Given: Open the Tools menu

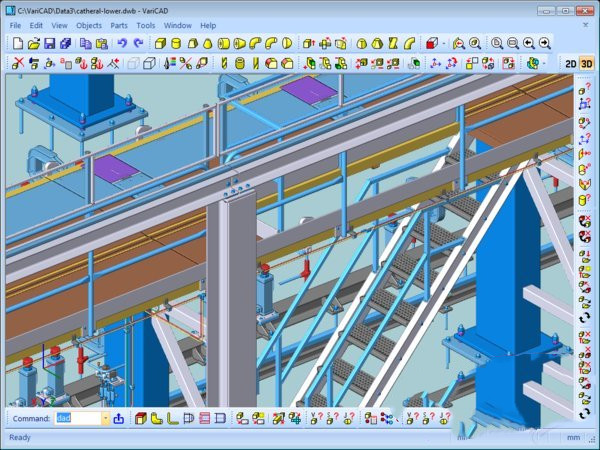Looking at the screenshot, I should click(x=146, y=25).
